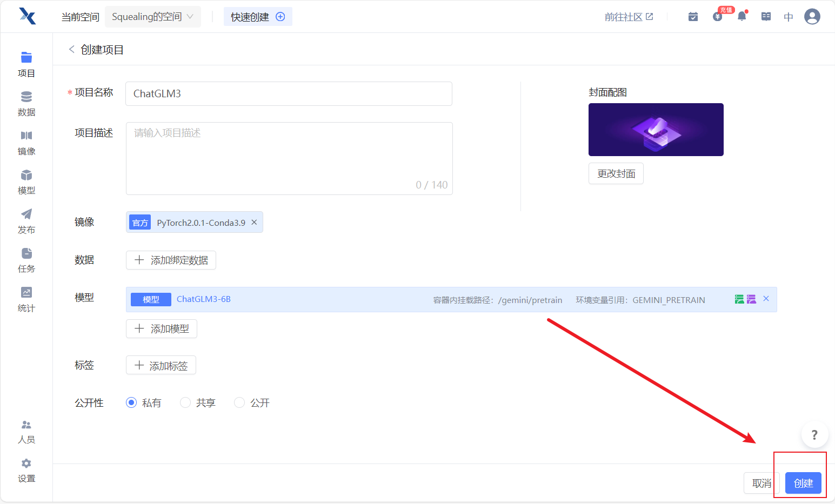Open the calendar check-in icon
This screenshot has height=504, width=835.
coord(693,17)
